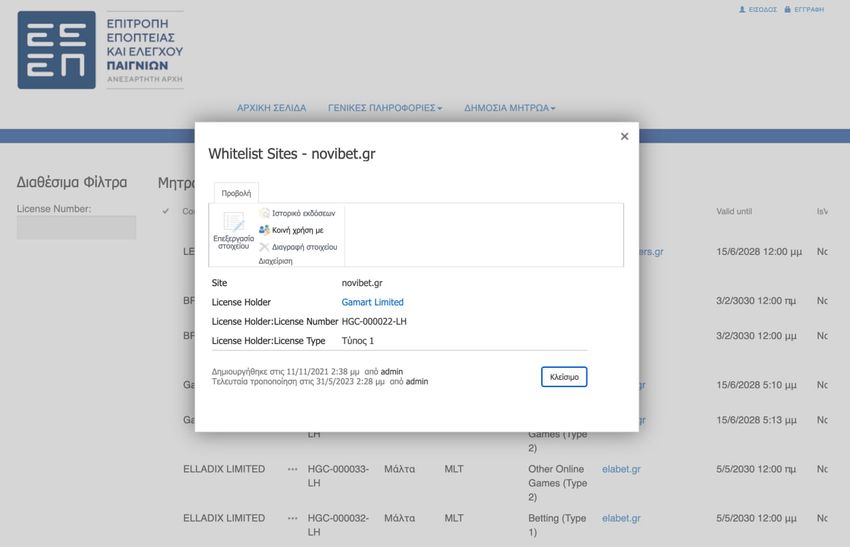Expand ΓΕΝΙΚΕΣ ΠΛΗΡΟΦΟΡΙΕΣ dropdown menu
The height and width of the screenshot is (547, 850).
click(385, 108)
